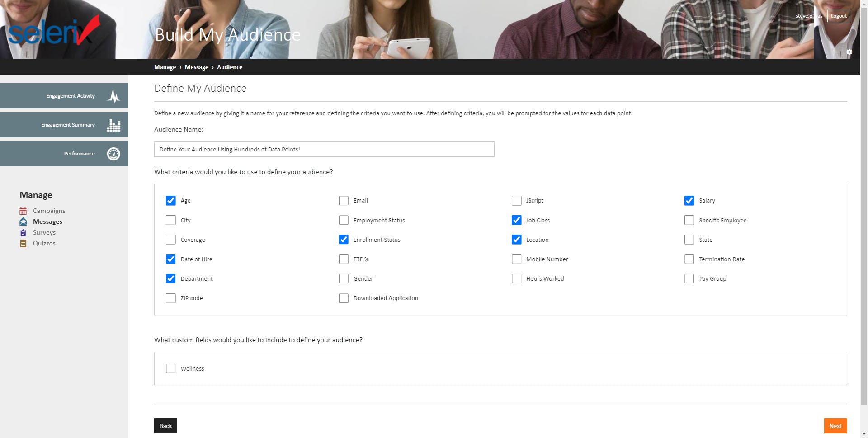Image resolution: width=868 pixels, height=438 pixels.
Task: Tick the Hours Worked checkbox
Action: [516, 278]
